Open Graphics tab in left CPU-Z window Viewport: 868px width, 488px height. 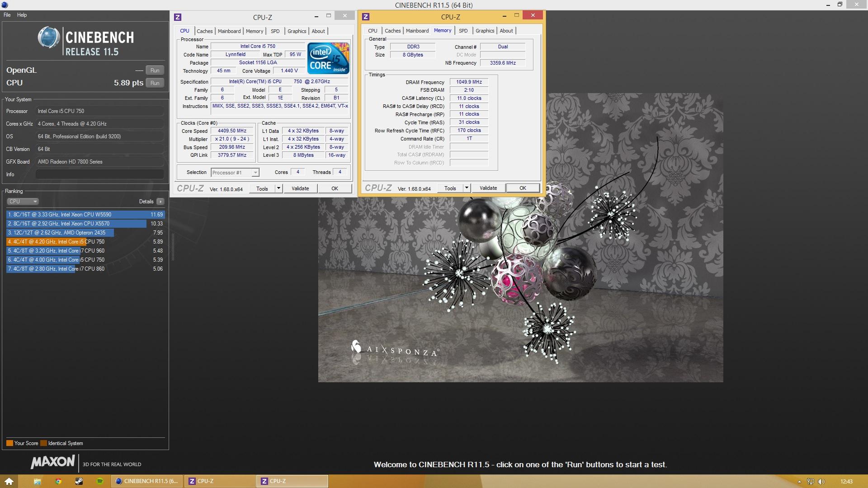297,31
